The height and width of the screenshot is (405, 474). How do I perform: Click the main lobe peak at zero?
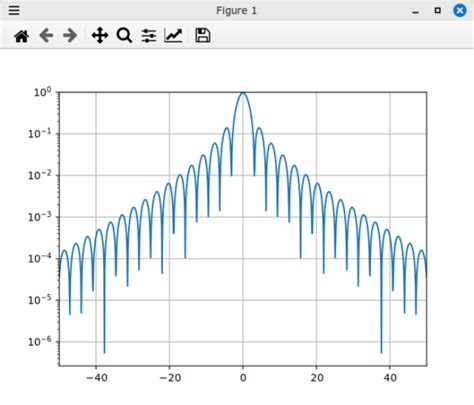coord(243,93)
